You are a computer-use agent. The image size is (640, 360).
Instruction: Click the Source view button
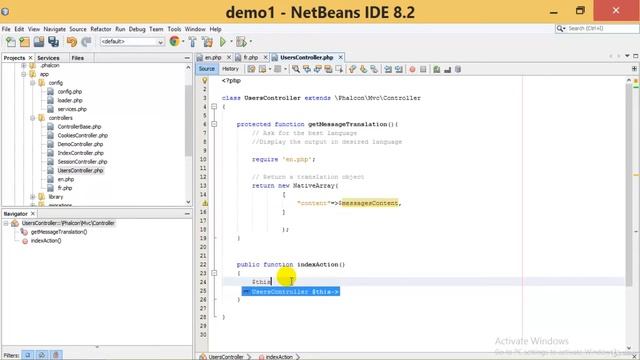(207, 69)
